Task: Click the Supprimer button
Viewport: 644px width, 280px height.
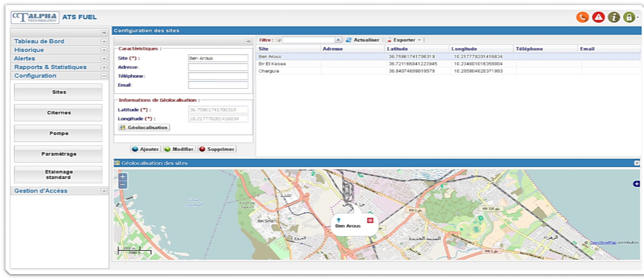Action: click(x=217, y=149)
